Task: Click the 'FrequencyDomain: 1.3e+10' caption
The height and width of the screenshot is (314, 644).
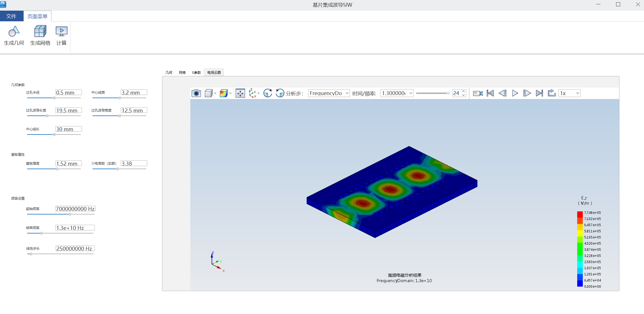Action: 404,281
